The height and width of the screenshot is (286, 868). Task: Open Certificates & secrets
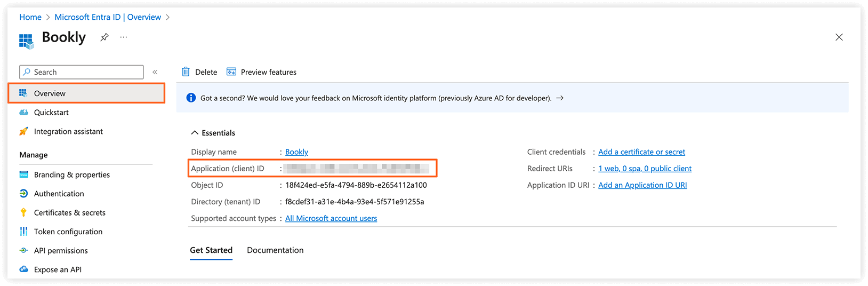tap(70, 212)
